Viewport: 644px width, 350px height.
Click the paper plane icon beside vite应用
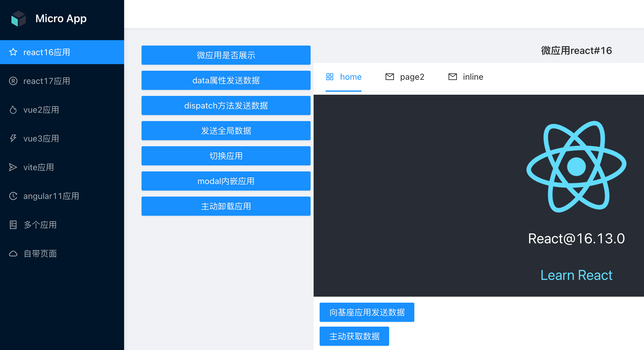point(13,167)
